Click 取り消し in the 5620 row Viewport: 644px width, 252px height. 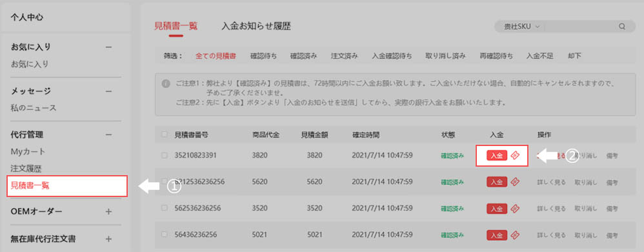[586, 182]
